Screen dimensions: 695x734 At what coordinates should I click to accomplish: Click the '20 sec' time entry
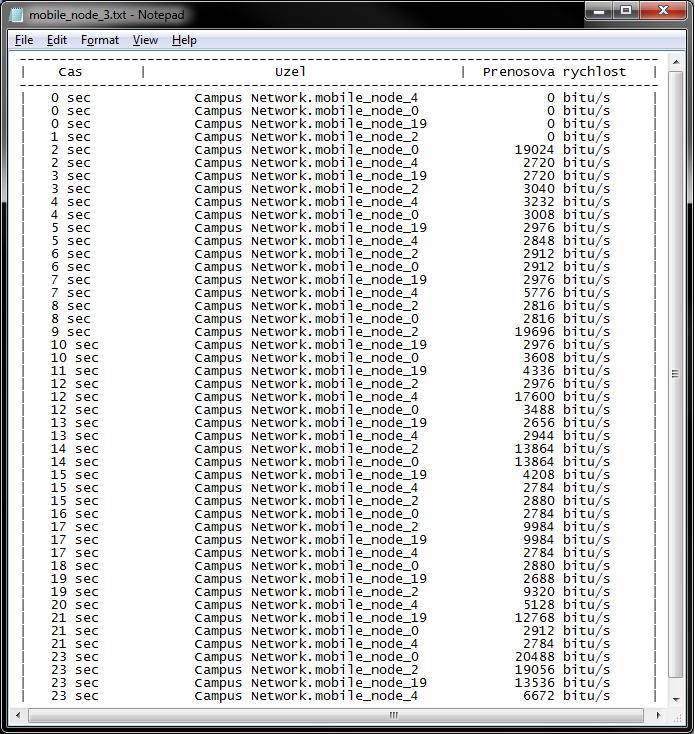pyautogui.click(x=74, y=605)
